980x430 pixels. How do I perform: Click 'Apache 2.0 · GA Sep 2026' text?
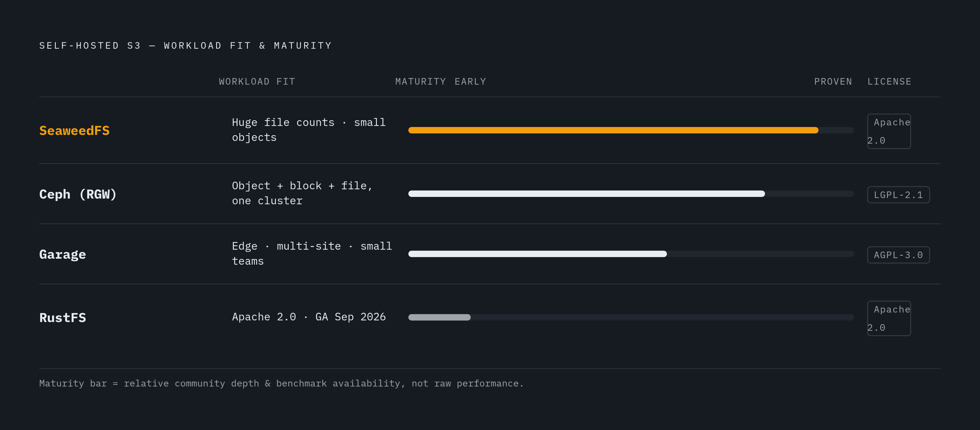coord(309,317)
